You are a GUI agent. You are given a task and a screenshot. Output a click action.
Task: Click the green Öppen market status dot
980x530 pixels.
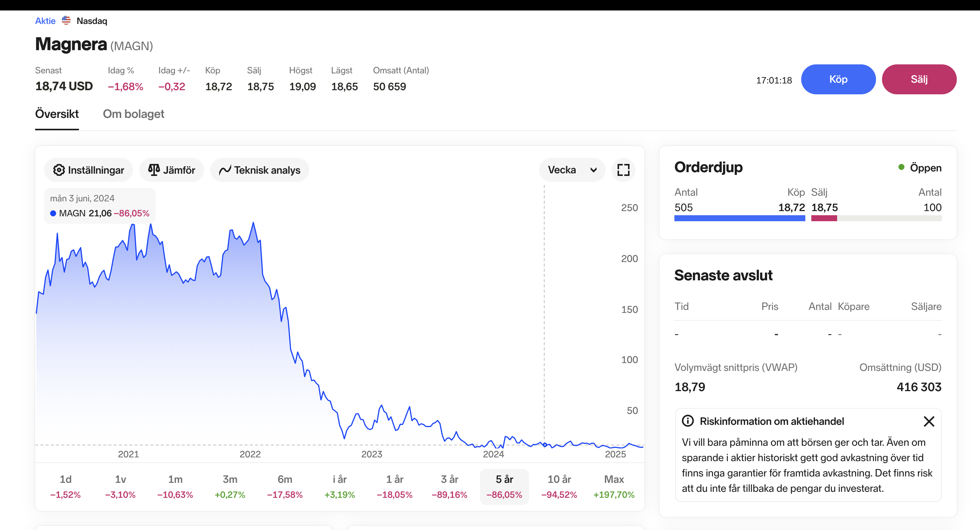pyautogui.click(x=901, y=167)
